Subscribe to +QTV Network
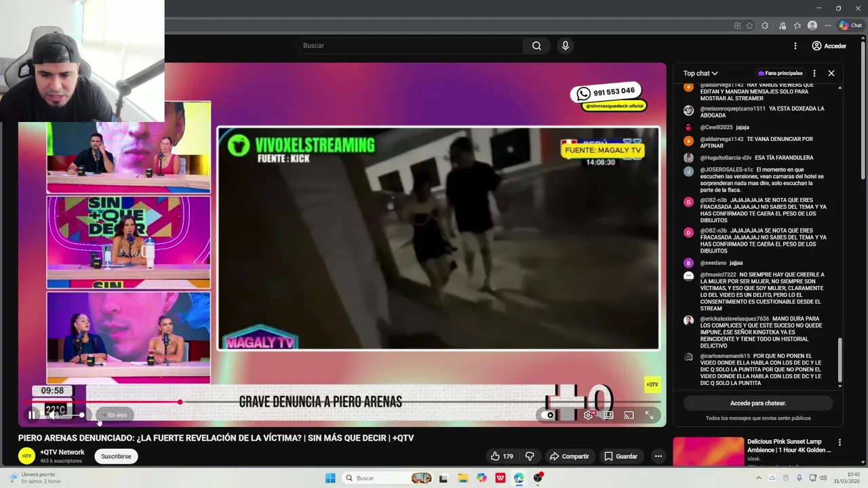This screenshot has width=868, height=488. click(116, 456)
